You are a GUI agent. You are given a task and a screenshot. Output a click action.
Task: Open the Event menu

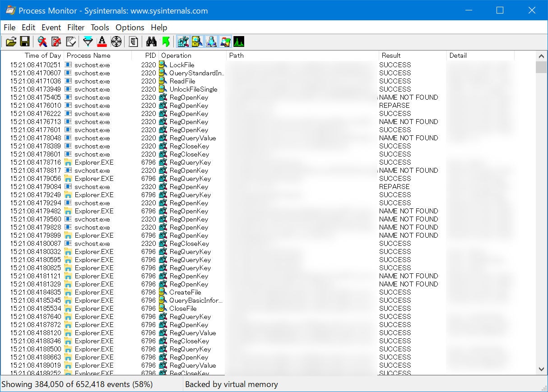tap(51, 28)
